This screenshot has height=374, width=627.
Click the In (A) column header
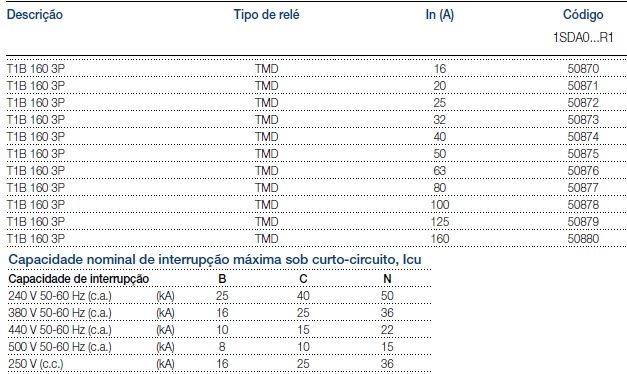click(x=439, y=14)
